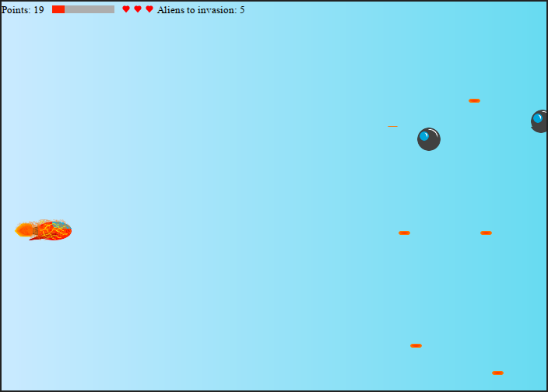Target the dark alien orb in mid-screen

[x=429, y=139]
